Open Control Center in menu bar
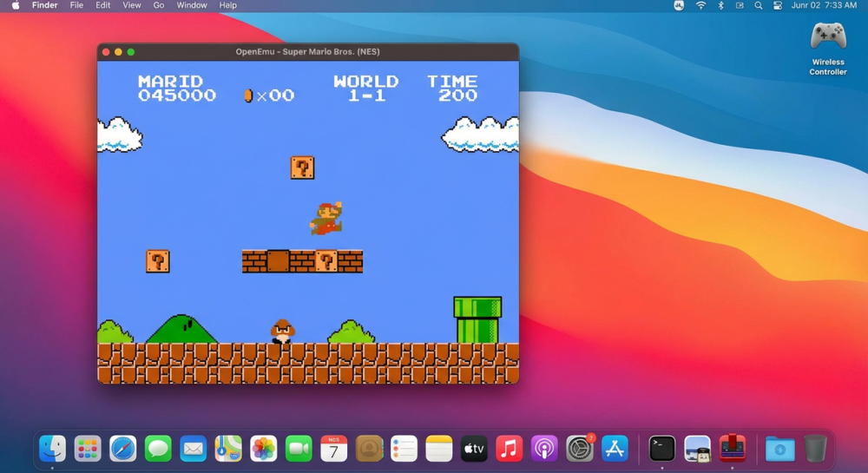The image size is (868, 473). [778, 5]
